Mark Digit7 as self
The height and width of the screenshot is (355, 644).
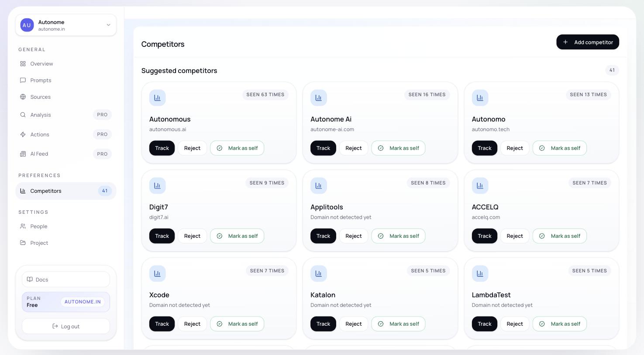(x=237, y=236)
